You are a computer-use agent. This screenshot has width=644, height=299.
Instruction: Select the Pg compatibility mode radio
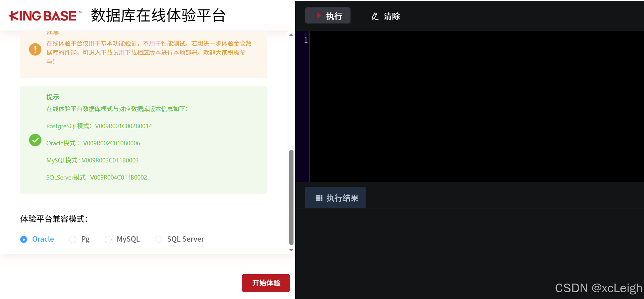72,239
